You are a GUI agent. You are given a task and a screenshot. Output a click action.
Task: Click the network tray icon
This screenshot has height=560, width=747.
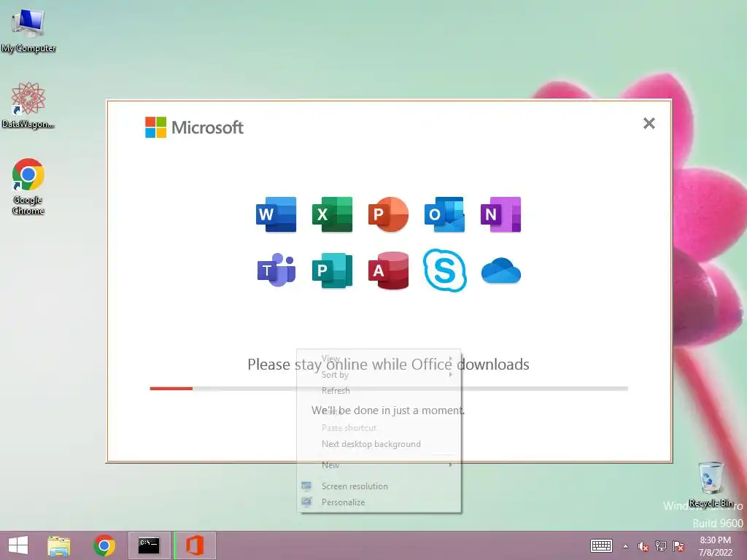tap(660, 546)
